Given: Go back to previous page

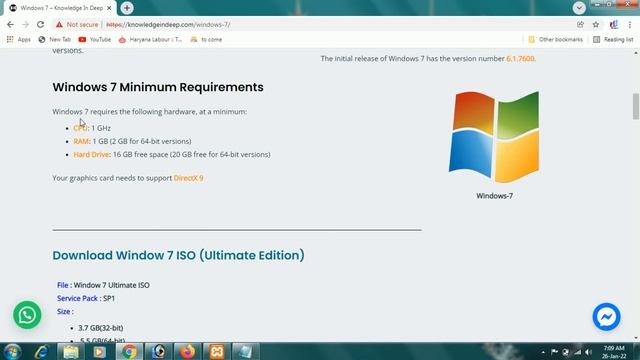Looking at the screenshot, I should click(x=10, y=24).
